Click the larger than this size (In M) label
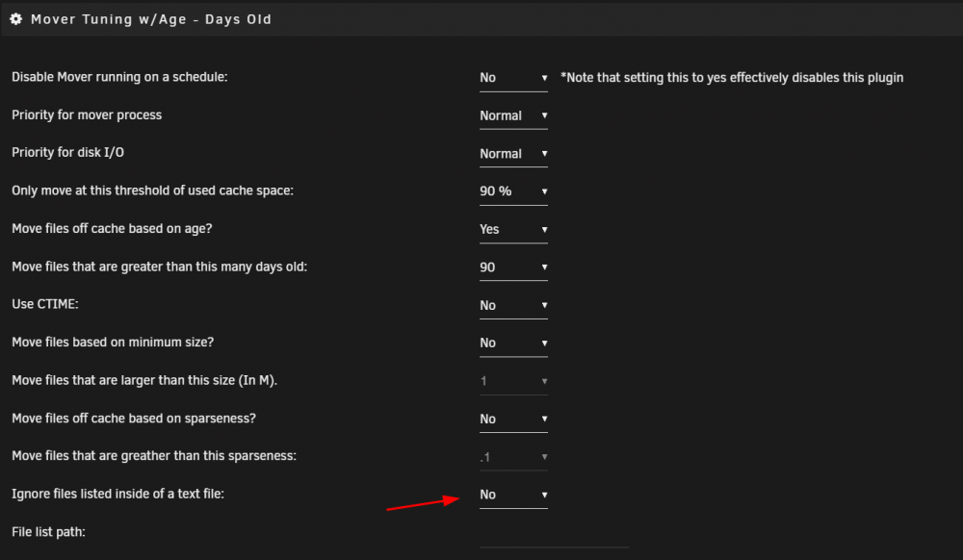Image resolution: width=963 pixels, height=560 pixels. coord(144,380)
